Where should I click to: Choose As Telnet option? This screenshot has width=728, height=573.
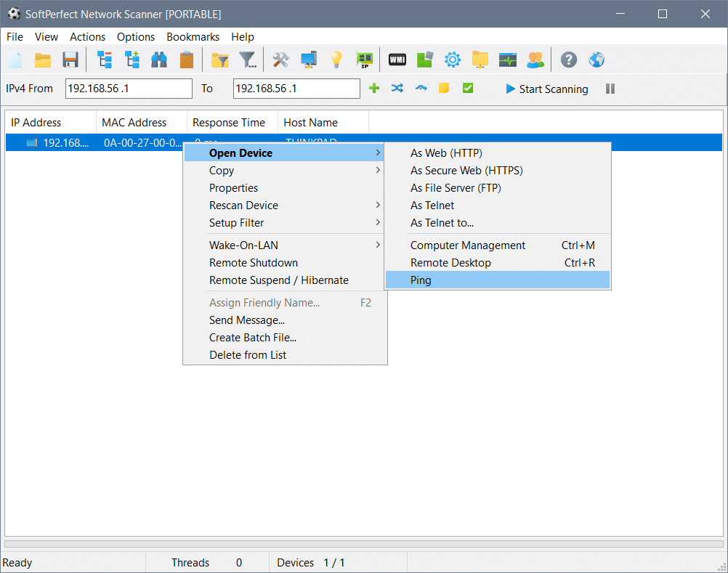coord(498,205)
